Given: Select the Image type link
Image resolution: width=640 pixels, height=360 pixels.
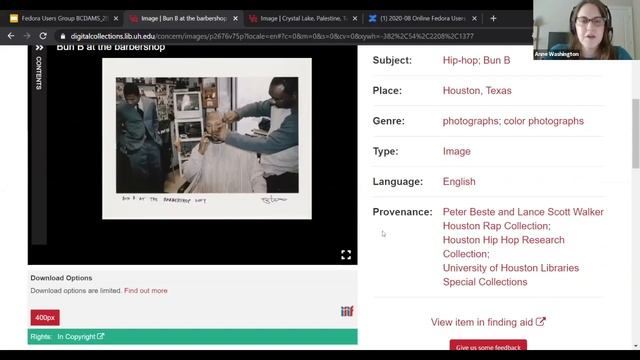Looking at the screenshot, I should click(457, 151).
